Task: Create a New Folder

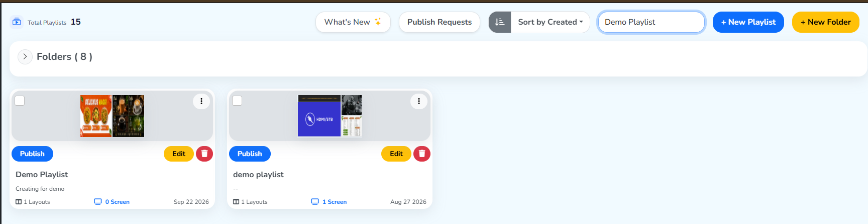Action: pyautogui.click(x=826, y=22)
